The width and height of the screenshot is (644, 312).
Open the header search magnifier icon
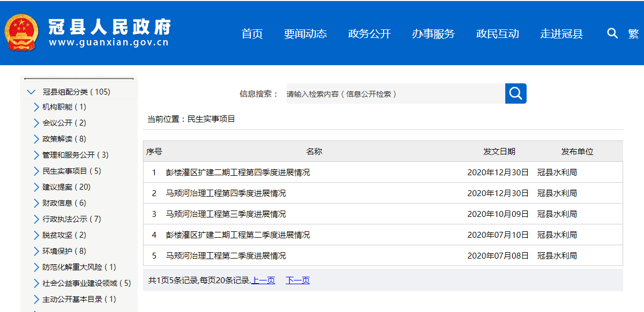(612, 34)
